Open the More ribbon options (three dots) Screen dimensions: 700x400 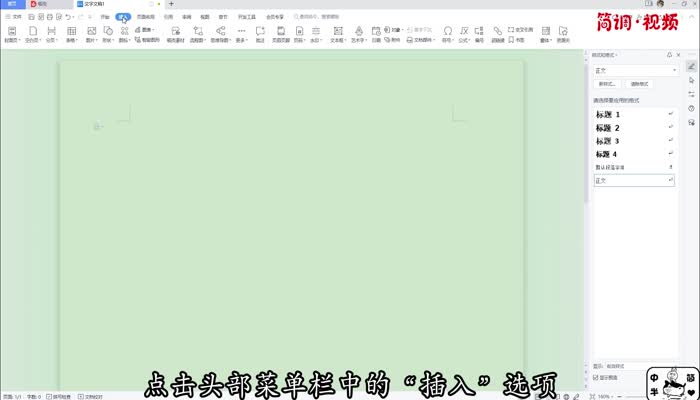click(241, 34)
